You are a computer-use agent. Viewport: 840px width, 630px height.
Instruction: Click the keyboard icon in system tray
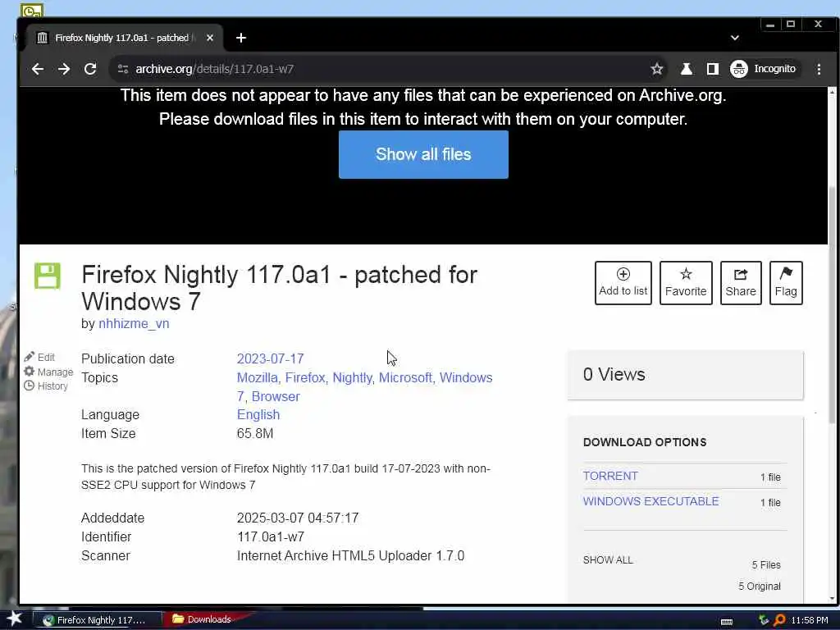[x=727, y=622]
